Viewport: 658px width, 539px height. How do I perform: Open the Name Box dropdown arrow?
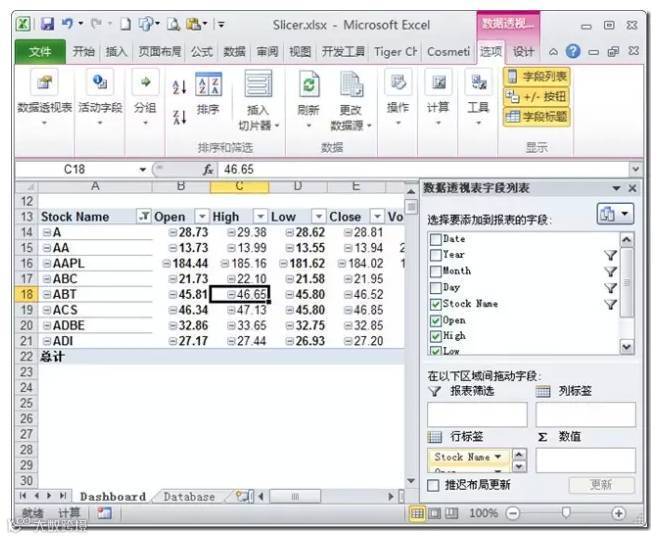click(x=143, y=170)
